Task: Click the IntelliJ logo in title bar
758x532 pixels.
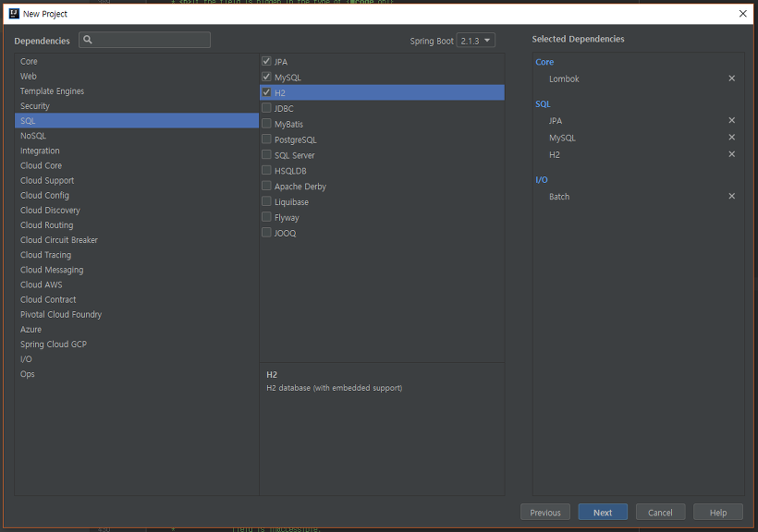Action: [14, 14]
